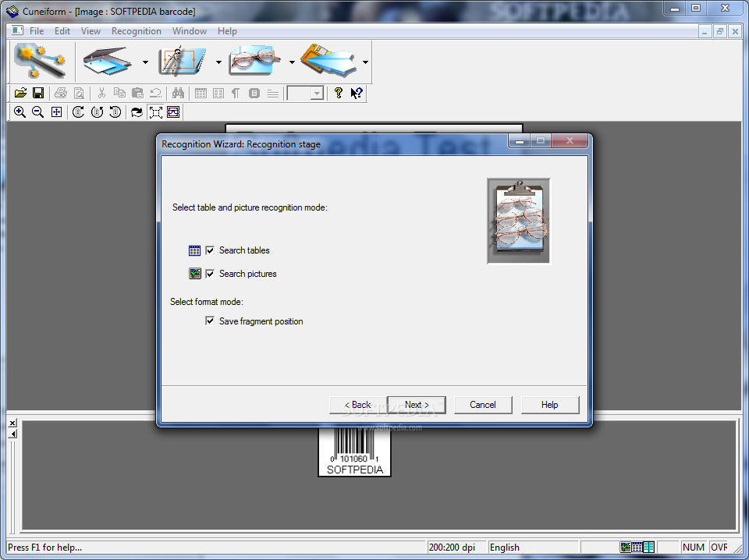Image resolution: width=749 pixels, height=560 pixels.
Task: Click the third page rotate icon
Action: coord(115,112)
